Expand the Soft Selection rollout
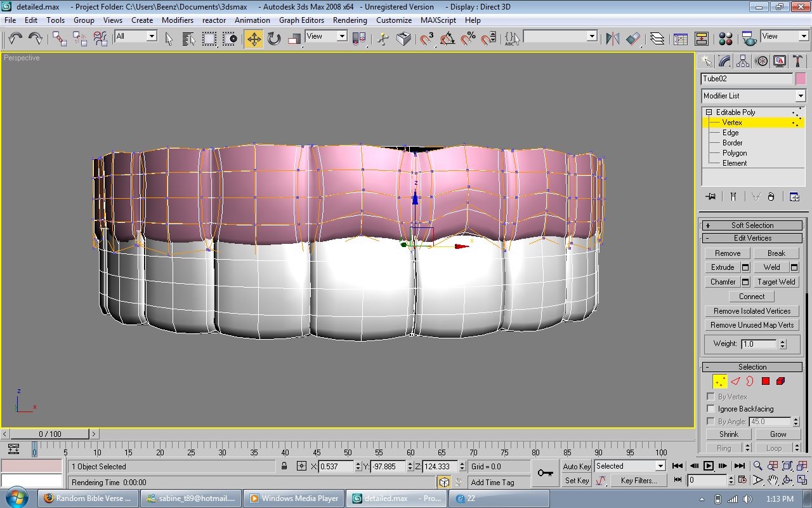812x508 pixels. 752,225
